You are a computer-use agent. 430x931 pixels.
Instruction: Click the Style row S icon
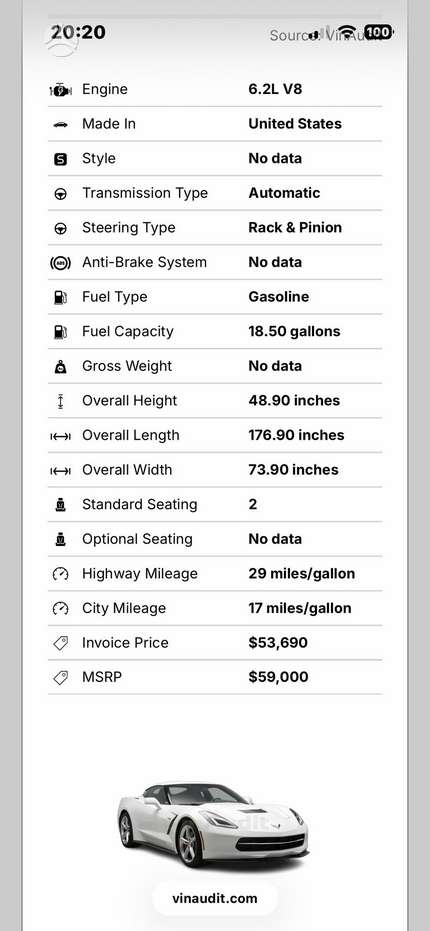point(61,159)
